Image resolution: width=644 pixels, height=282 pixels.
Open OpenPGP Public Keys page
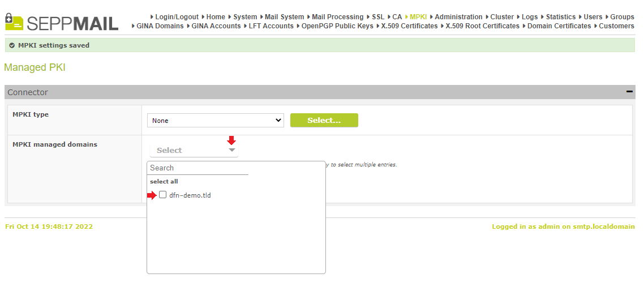pos(337,26)
